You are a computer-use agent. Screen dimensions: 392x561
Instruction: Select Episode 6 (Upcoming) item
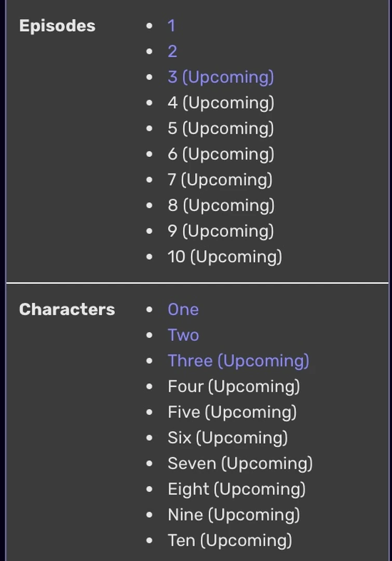[x=220, y=154]
